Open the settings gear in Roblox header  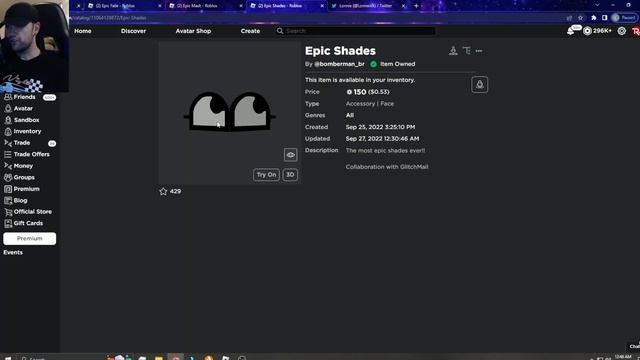coord(621,31)
